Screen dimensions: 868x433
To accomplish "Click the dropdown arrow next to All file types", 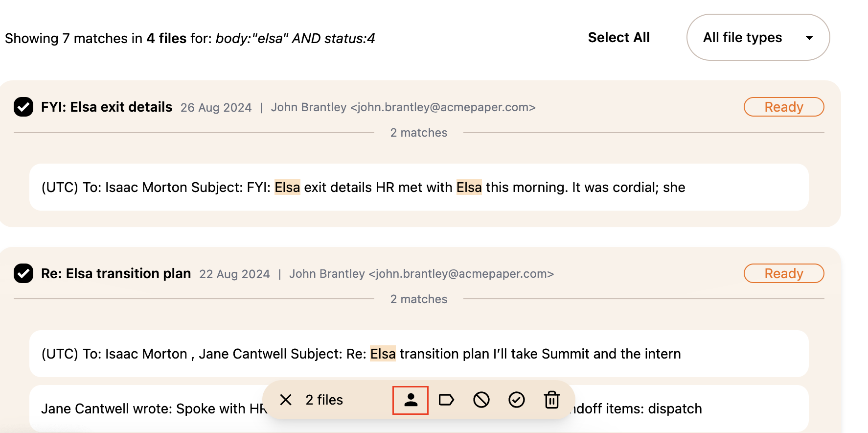I will [809, 38].
